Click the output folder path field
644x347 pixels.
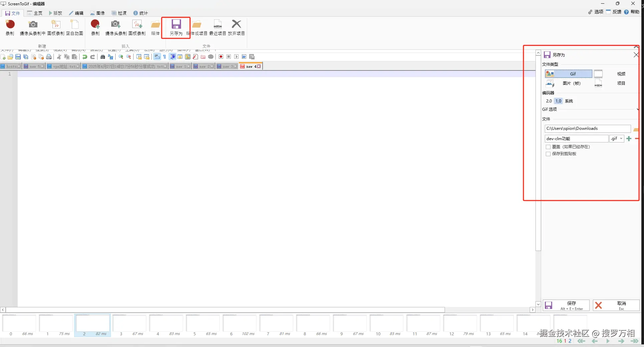(588, 128)
